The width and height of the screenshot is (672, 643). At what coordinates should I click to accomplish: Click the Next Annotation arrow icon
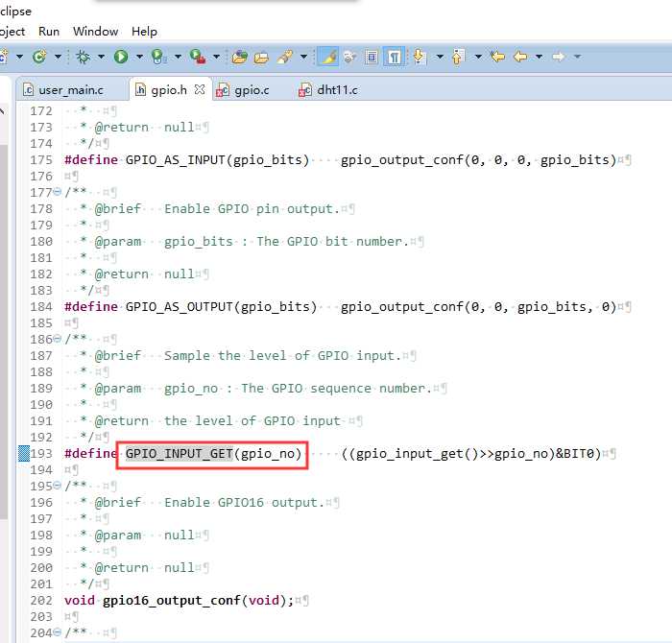(420, 57)
